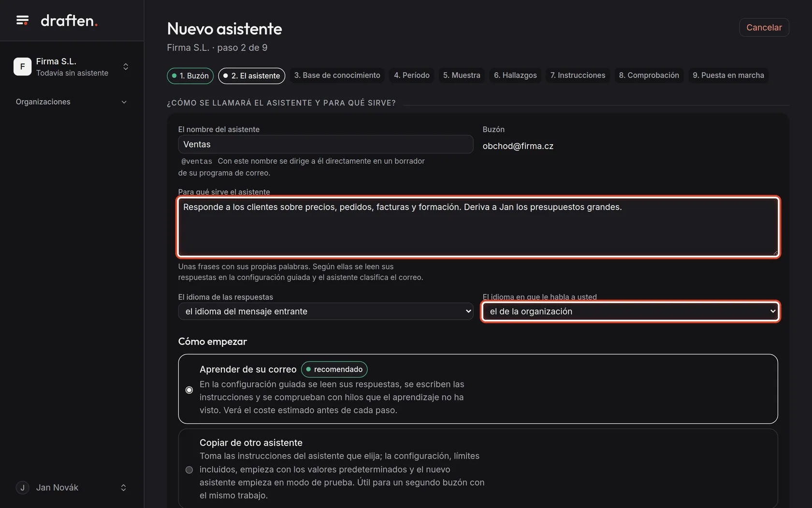Switch to step 5. Muestra
The image size is (812, 508).
point(462,75)
